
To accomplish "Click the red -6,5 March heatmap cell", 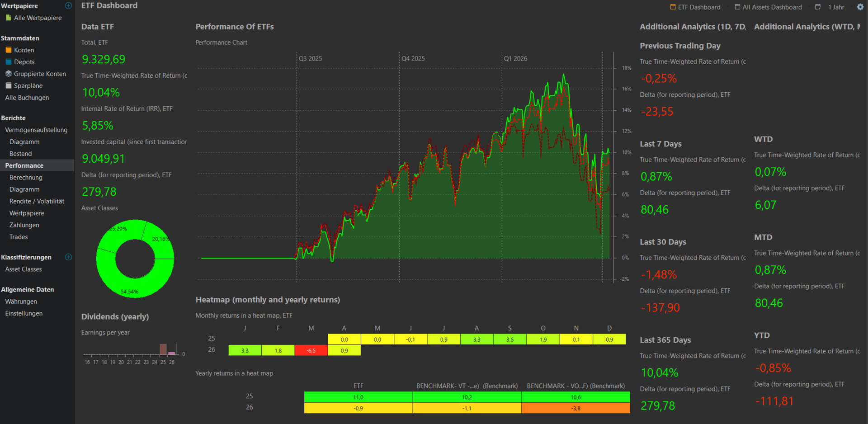I will (x=311, y=350).
